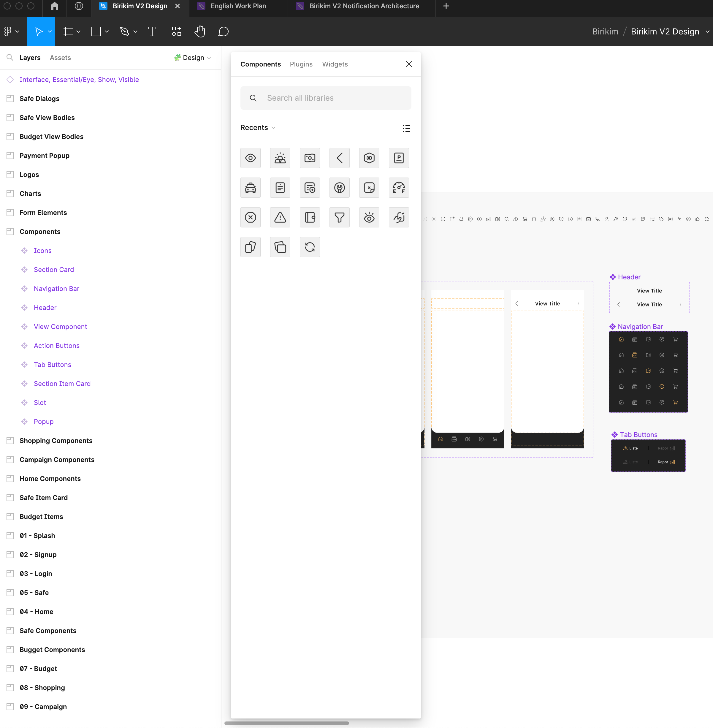
Task: Open the Pen tool options dropdown
Action: tap(135, 32)
